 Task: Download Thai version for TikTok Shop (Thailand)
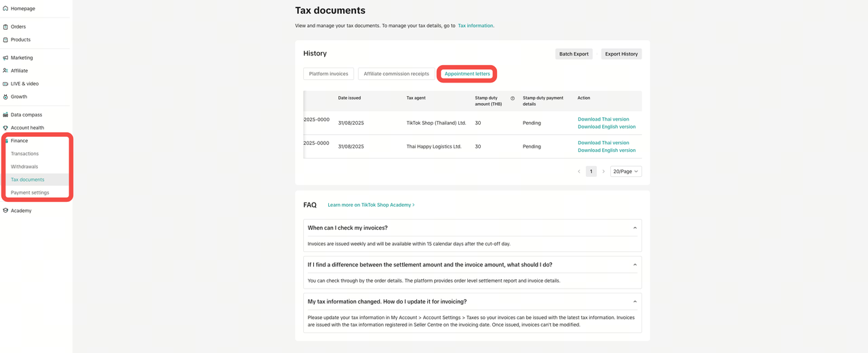pyautogui.click(x=604, y=119)
